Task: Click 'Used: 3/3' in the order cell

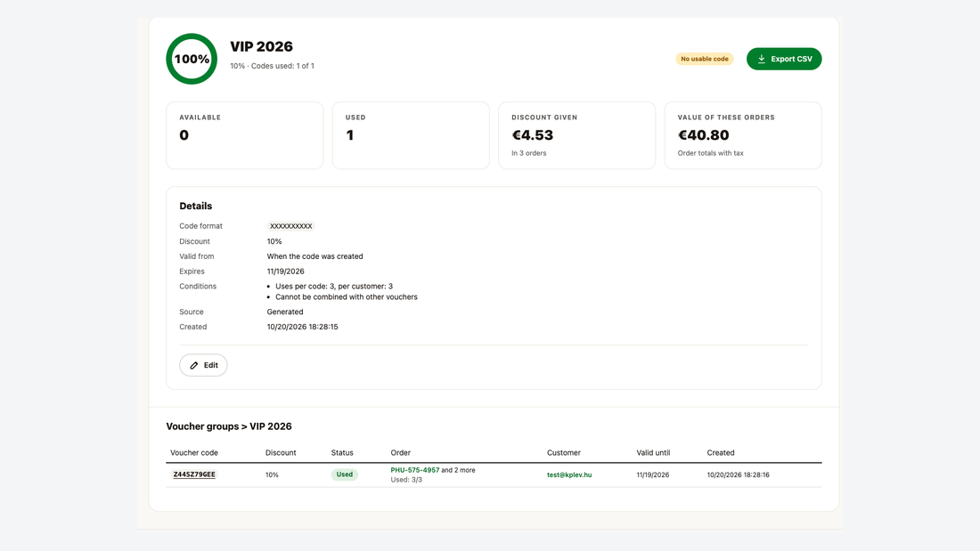Action: click(x=406, y=480)
